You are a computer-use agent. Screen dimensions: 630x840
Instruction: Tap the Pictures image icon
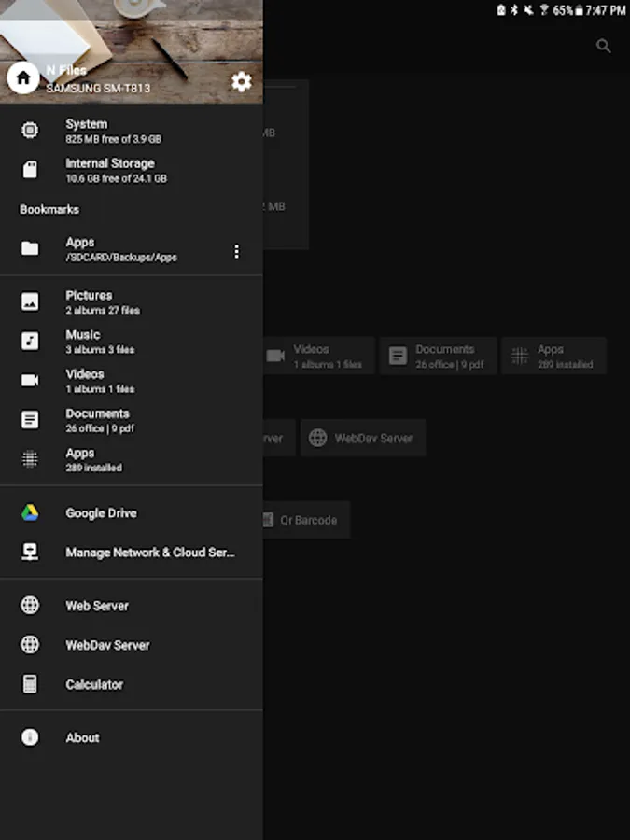pos(30,301)
